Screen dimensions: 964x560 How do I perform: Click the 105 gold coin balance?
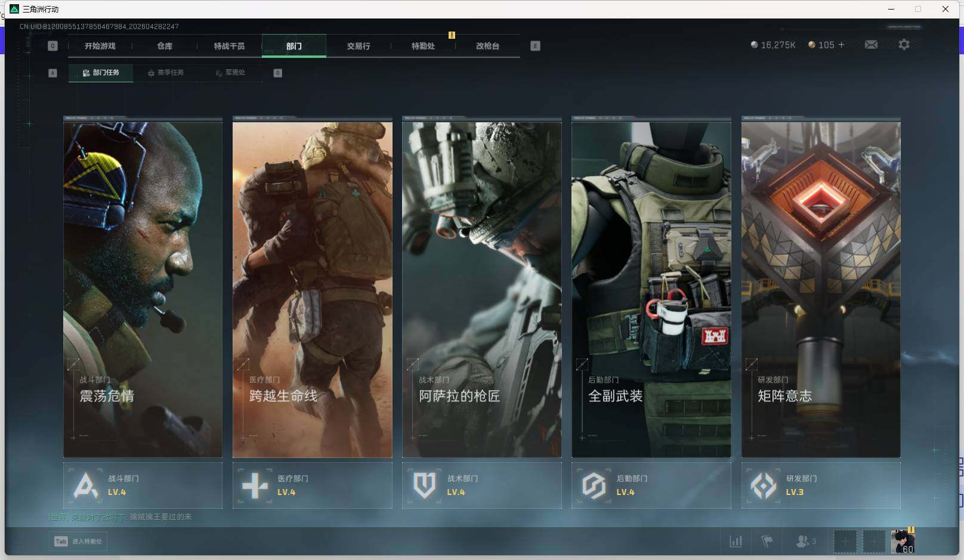coord(821,45)
